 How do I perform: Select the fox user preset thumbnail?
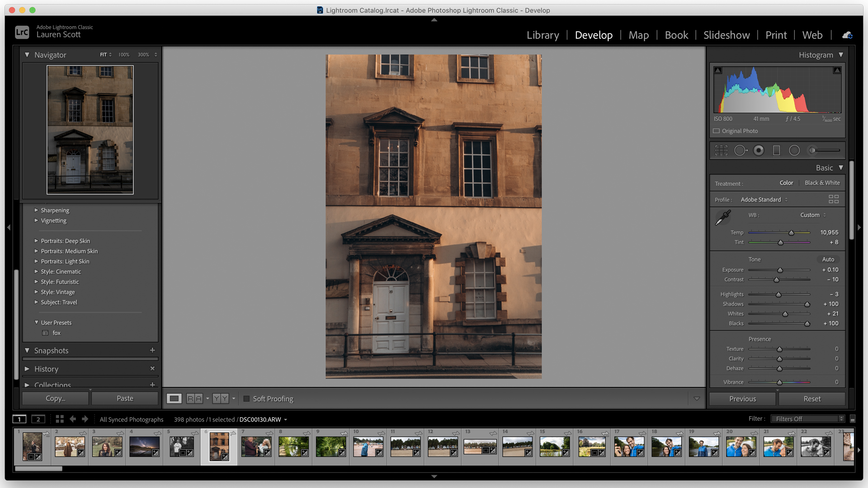[47, 333]
